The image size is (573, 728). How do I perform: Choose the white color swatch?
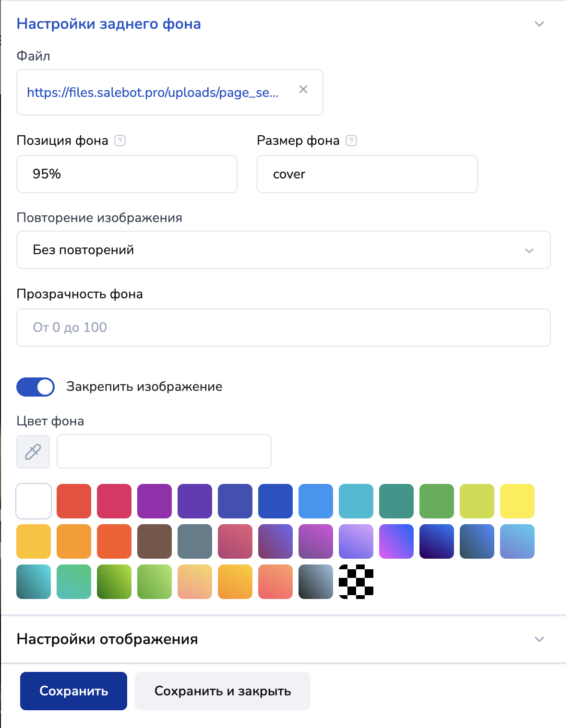34,501
